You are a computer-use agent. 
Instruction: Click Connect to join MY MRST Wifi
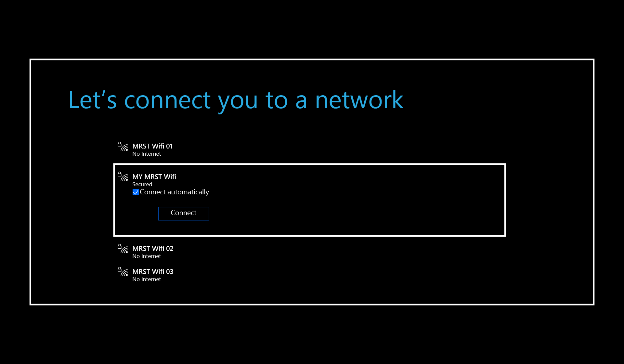[x=183, y=213]
